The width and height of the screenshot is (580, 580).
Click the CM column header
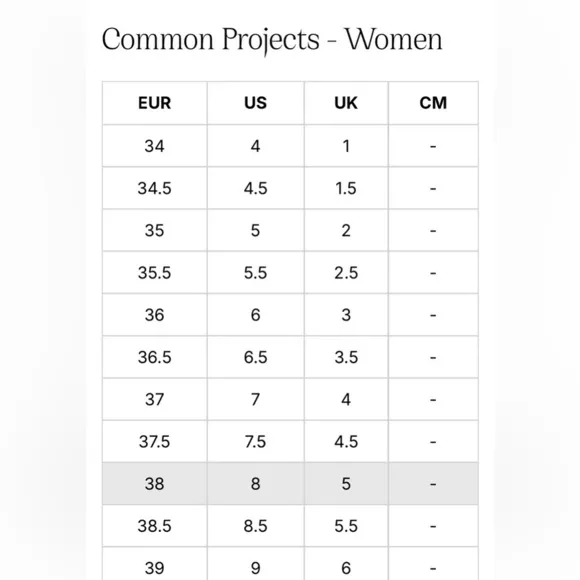433,103
